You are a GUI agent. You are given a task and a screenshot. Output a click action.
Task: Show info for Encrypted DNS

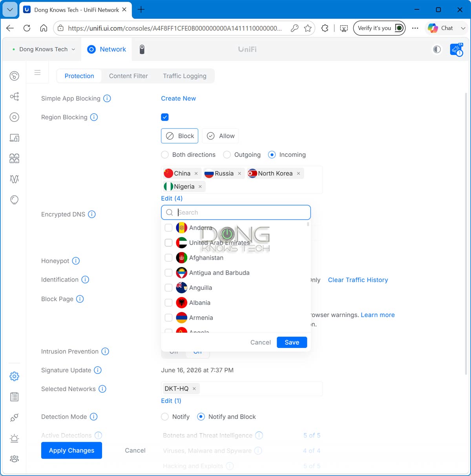pos(92,214)
